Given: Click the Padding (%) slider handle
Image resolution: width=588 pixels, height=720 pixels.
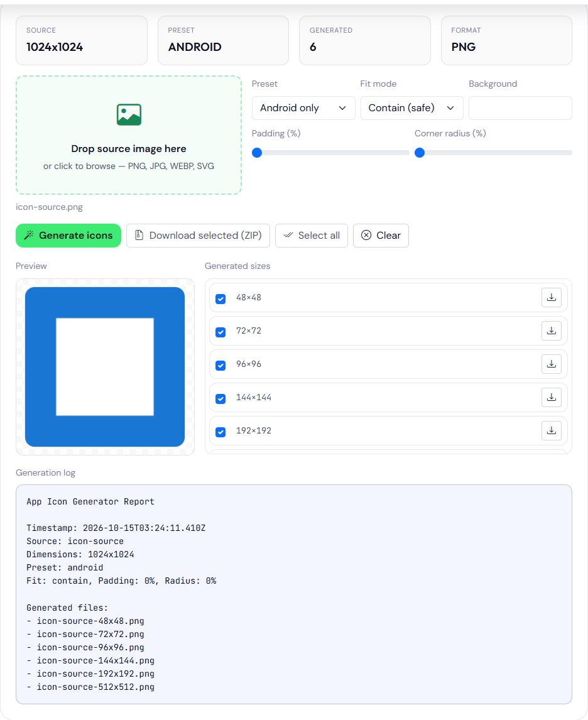Looking at the screenshot, I should click(x=257, y=153).
